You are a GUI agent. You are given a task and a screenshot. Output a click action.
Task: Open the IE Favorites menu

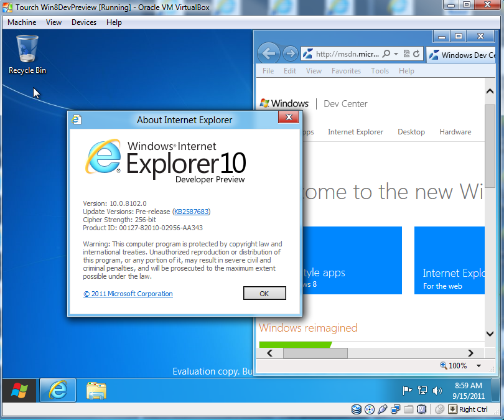(346, 71)
